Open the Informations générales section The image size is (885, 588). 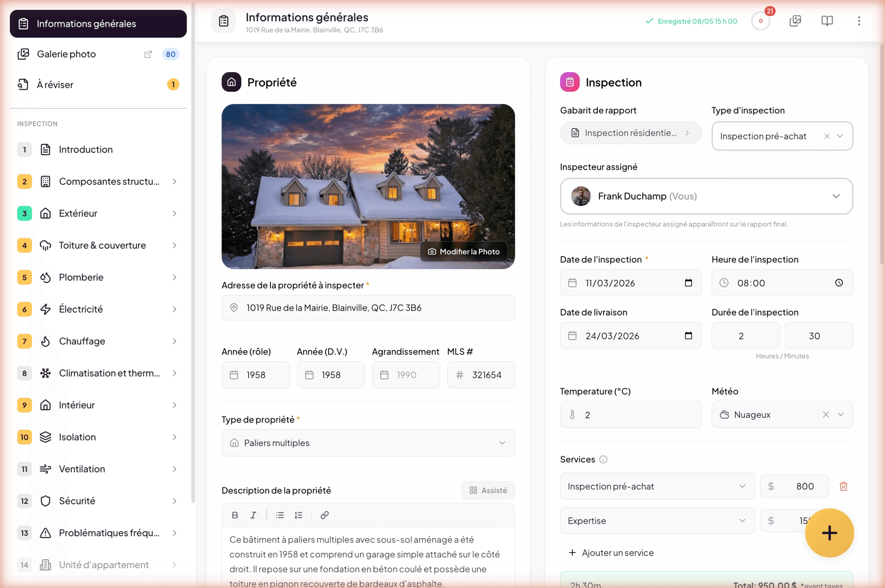click(x=98, y=24)
